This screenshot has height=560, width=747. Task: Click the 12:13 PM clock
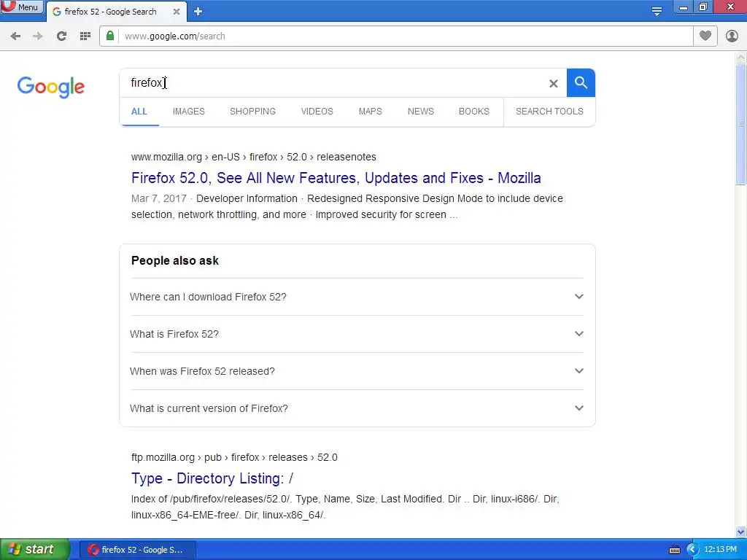point(720,550)
